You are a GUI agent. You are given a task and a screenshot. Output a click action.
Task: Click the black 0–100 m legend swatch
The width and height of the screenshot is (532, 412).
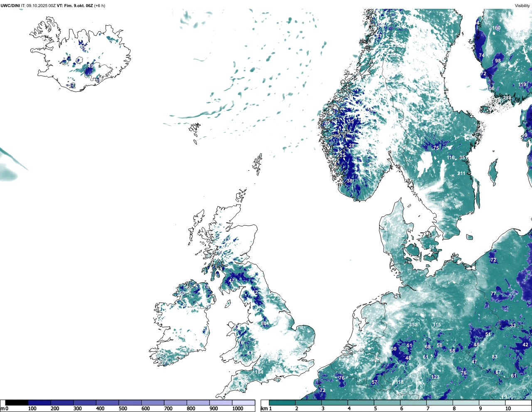tap(17, 402)
